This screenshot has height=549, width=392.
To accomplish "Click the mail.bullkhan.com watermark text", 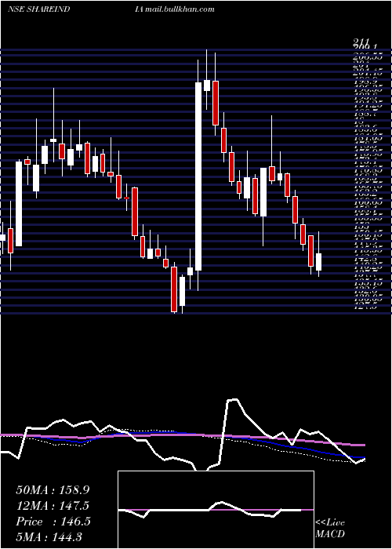I will 180,9.
